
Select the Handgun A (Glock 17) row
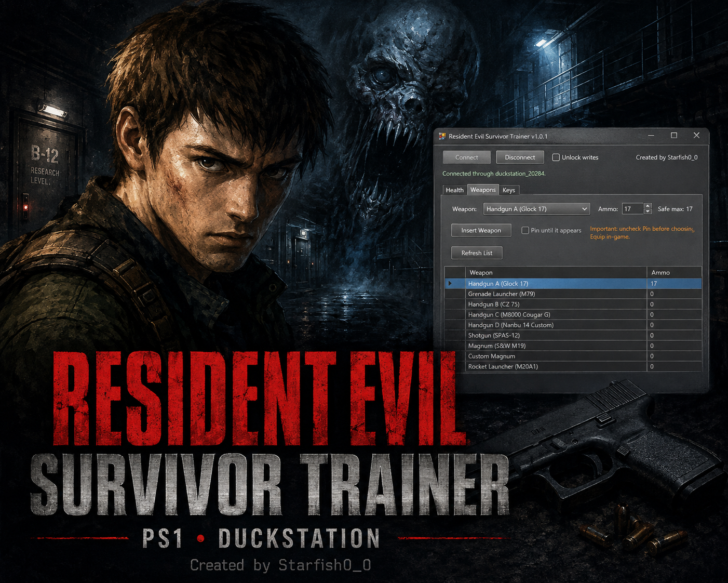(573, 284)
